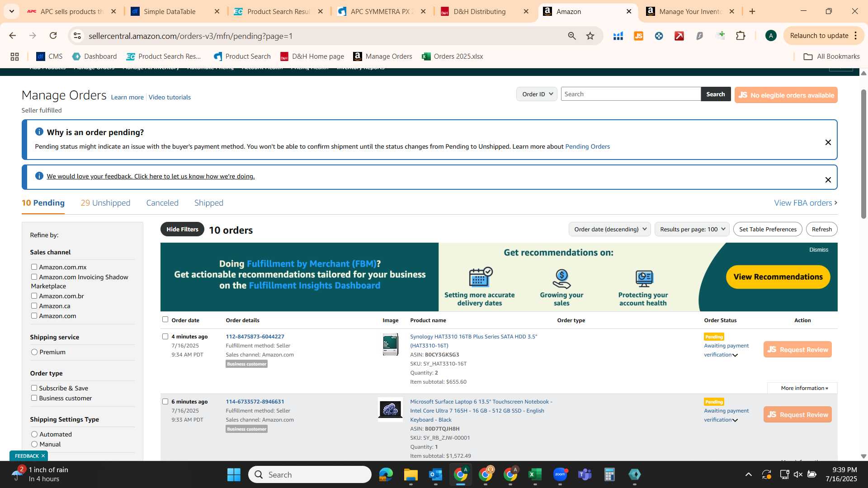Close the feedback request banner
The image size is (868, 488).
point(828,180)
